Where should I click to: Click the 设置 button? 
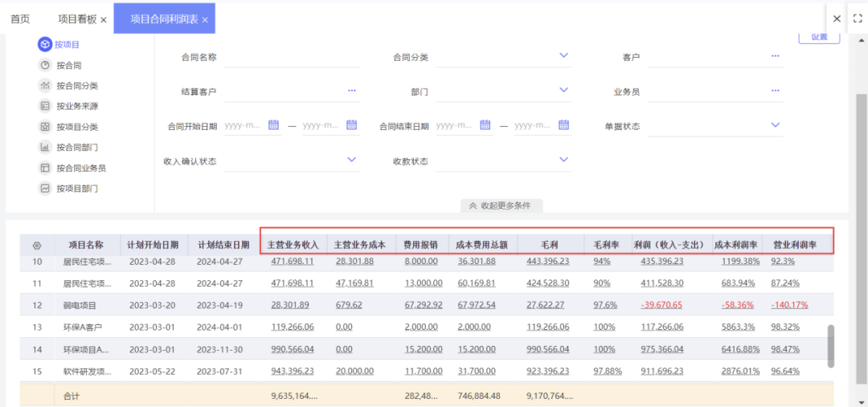(819, 38)
